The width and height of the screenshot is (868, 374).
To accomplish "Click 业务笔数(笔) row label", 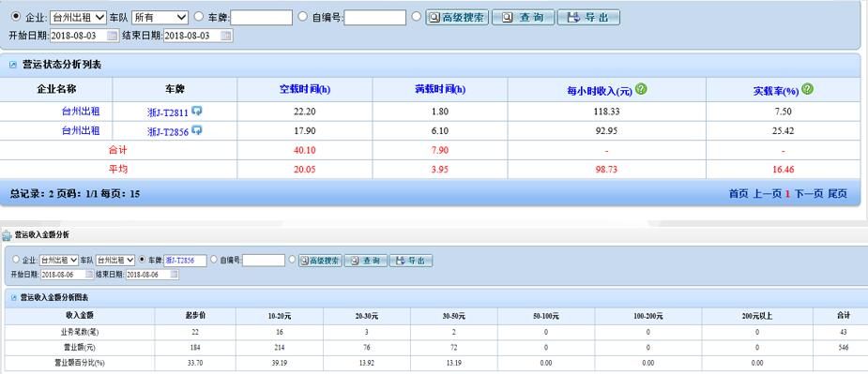I will tap(80, 332).
